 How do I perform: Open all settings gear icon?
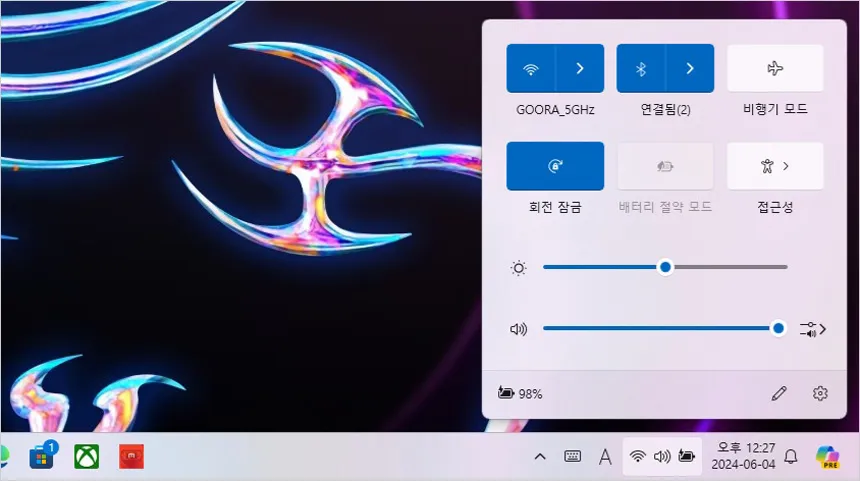pyautogui.click(x=820, y=393)
